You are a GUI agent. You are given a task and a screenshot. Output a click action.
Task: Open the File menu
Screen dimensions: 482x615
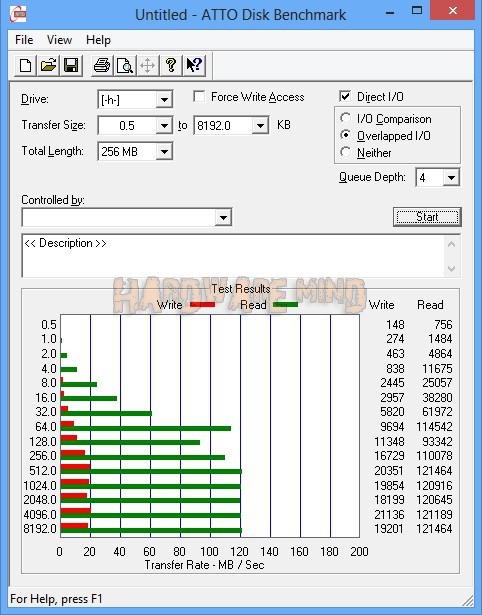[24, 40]
